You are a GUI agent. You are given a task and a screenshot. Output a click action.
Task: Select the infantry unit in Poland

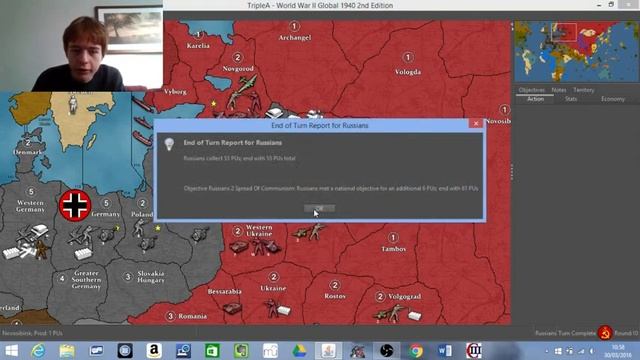tap(140, 228)
